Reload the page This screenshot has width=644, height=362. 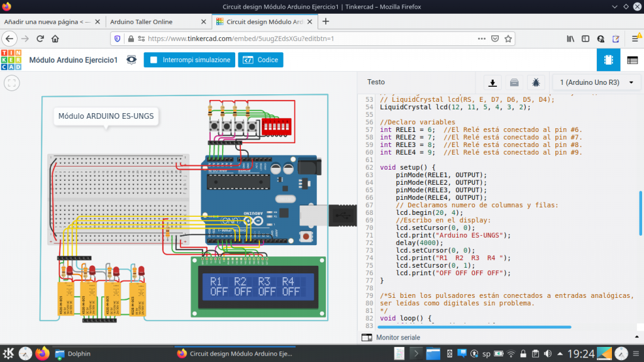coord(40,38)
